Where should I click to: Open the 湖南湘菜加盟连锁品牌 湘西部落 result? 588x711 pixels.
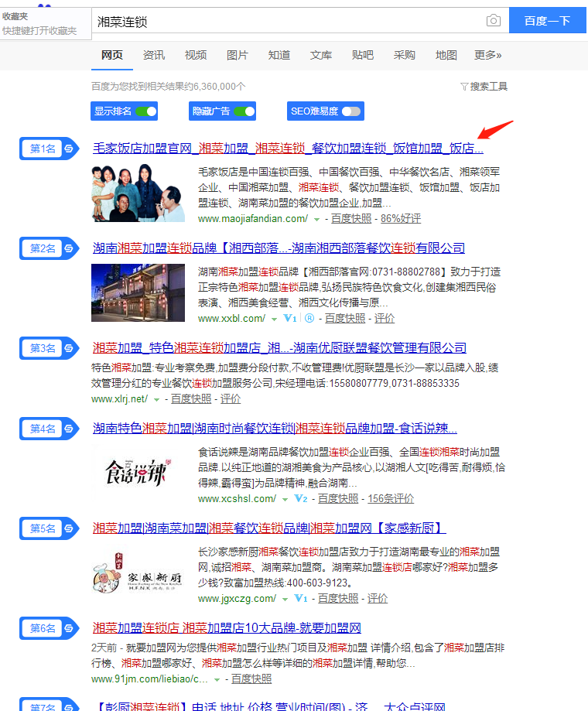[279, 248]
